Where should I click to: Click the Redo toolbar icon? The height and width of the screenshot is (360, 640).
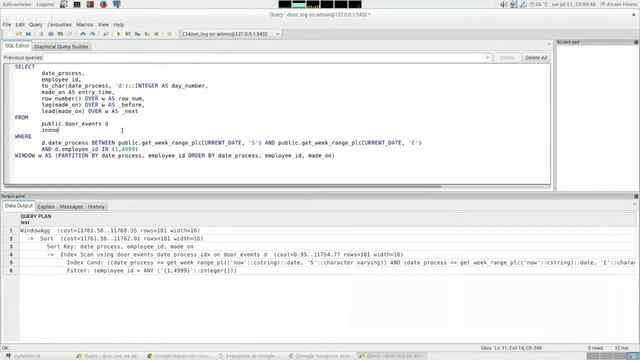(x=92, y=34)
